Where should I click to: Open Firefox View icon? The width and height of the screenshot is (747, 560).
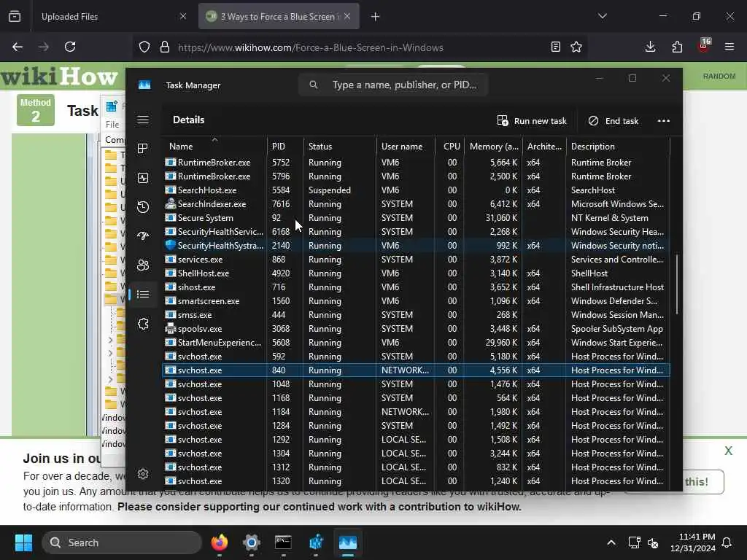(15, 17)
